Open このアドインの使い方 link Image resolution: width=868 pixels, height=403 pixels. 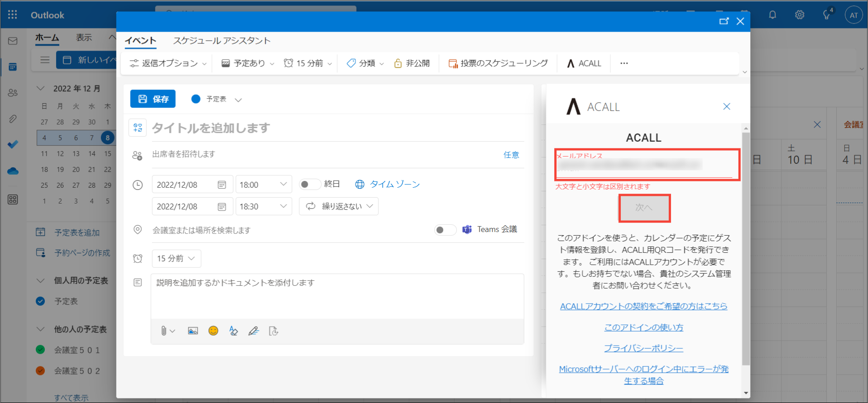click(644, 327)
